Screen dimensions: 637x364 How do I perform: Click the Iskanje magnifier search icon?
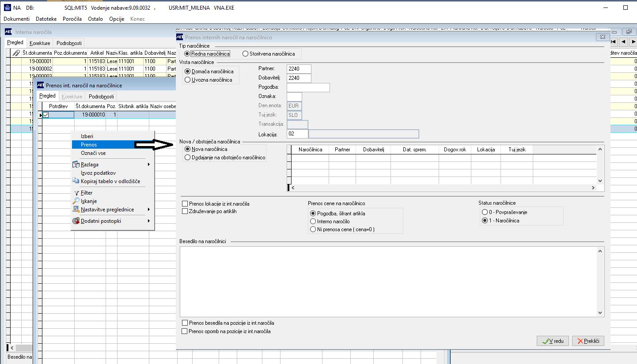[76, 201]
